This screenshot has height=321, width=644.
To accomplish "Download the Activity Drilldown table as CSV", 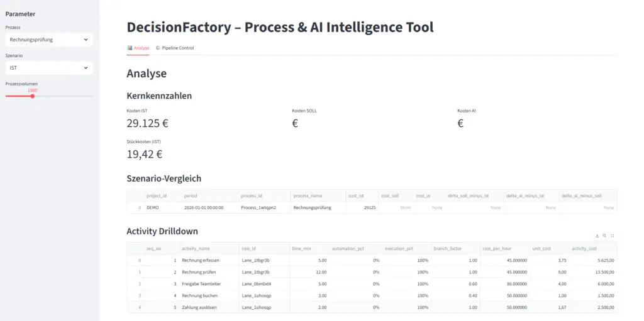I will tap(596, 236).
